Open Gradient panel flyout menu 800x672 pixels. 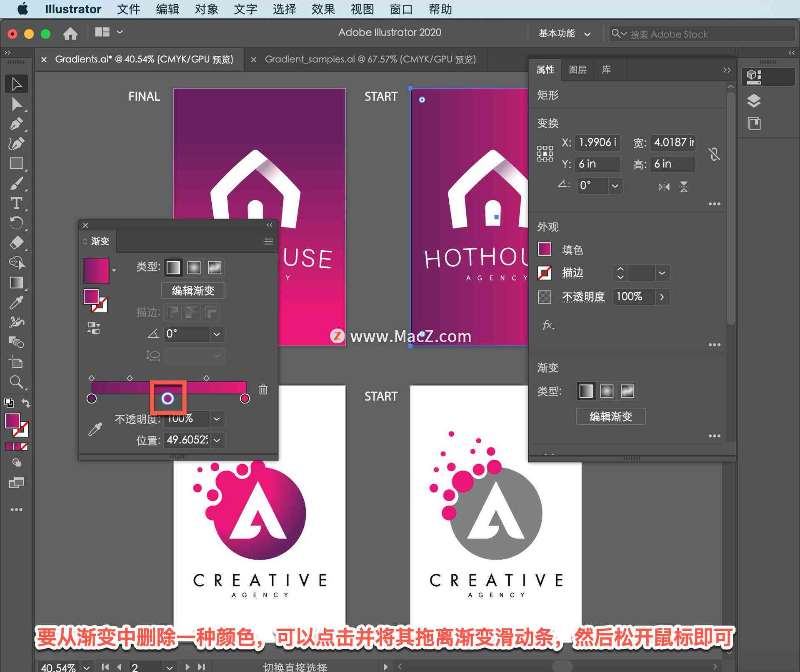tap(268, 241)
